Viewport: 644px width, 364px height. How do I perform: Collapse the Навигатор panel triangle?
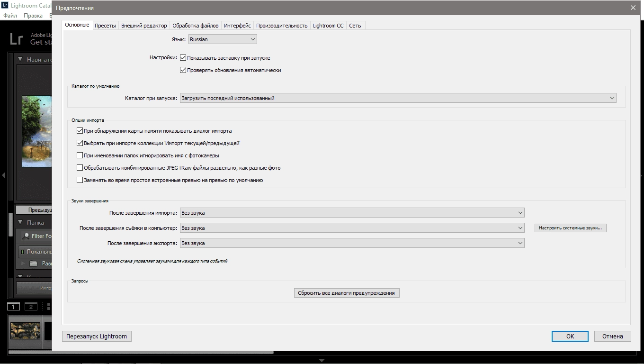pyautogui.click(x=20, y=60)
